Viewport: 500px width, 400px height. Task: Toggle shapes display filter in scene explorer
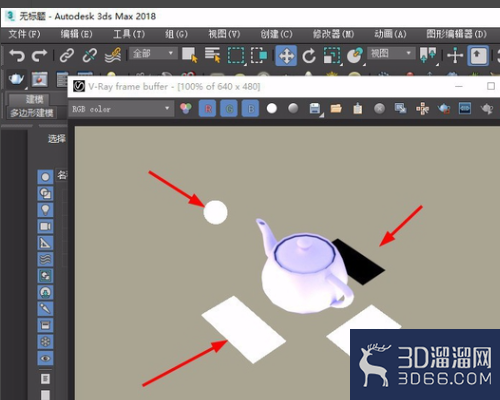(45, 193)
